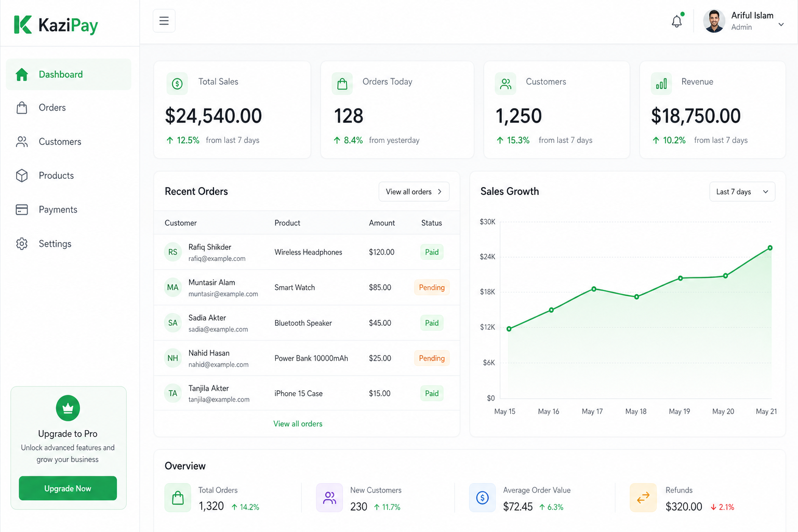Click the Tanjila Akter customer name

click(x=208, y=388)
